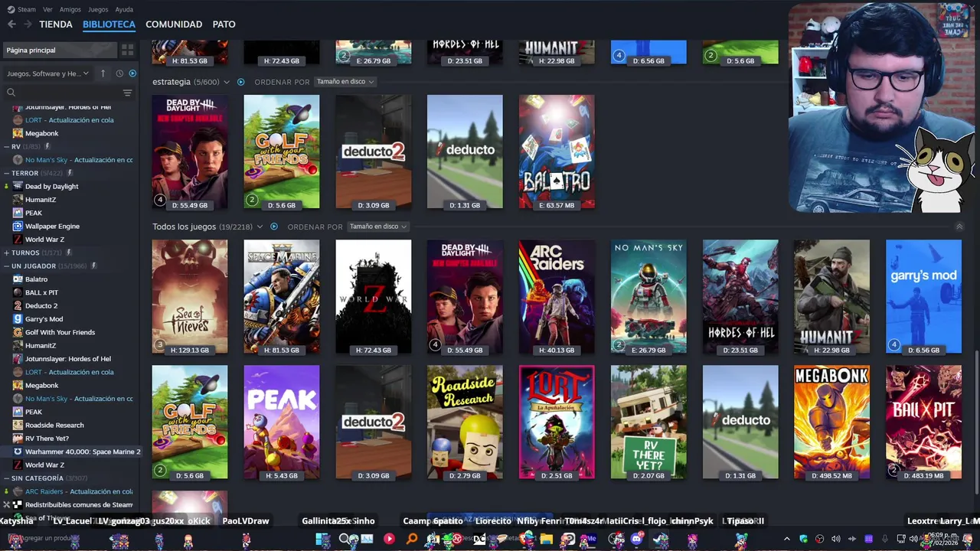Image resolution: width=980 pixels, height=551 pixels.
Task: Open the advanced filters icon in the sidebar
Action: 127,93
